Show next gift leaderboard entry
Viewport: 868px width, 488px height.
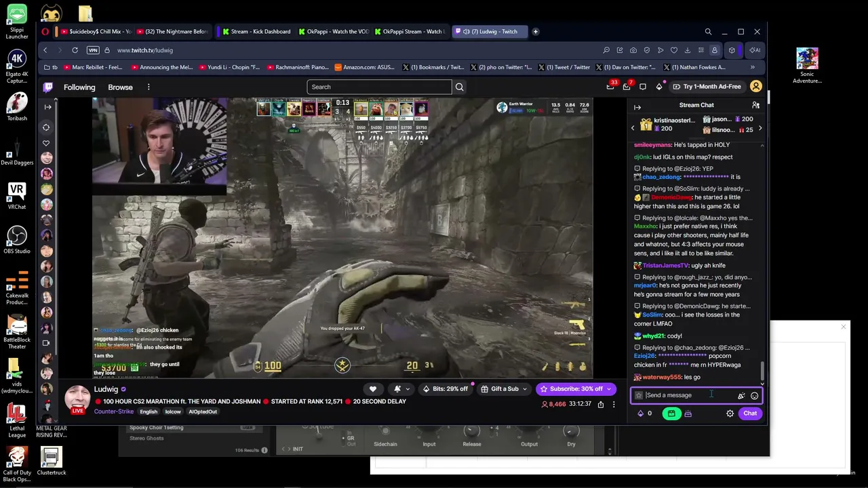point(759,128)
